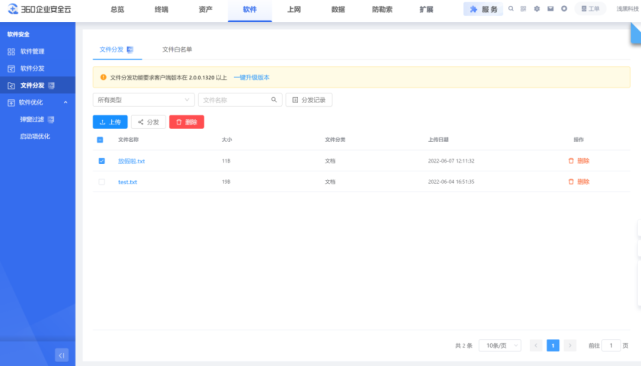
Task: Delete the test.txt row via 删除
Action: [579, 182]
